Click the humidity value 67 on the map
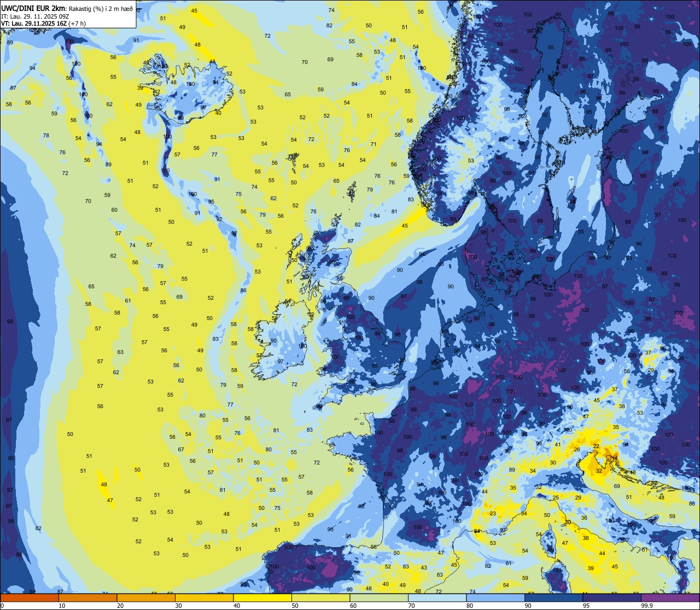The width and height of the screenshot is (700, 610). click(x=181, y=449)
